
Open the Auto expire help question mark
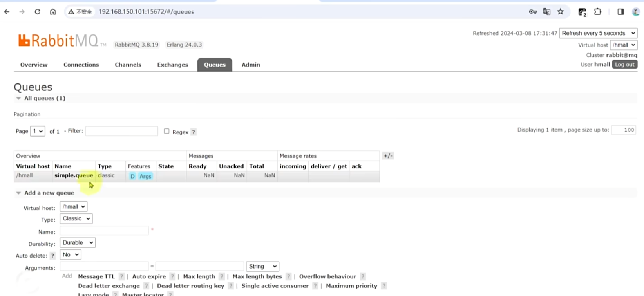pyautogui.click(x=172, y=276)
